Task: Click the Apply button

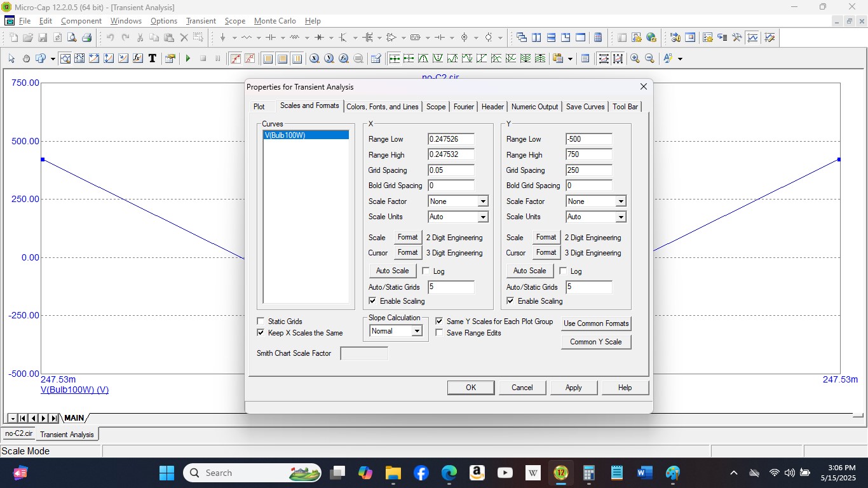Action: click(x=573, y=388)
